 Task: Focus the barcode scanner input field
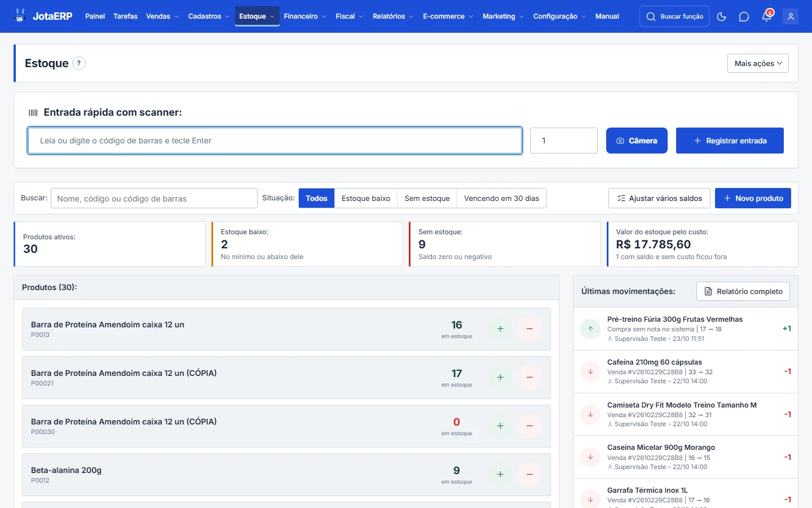pos(275,141)
